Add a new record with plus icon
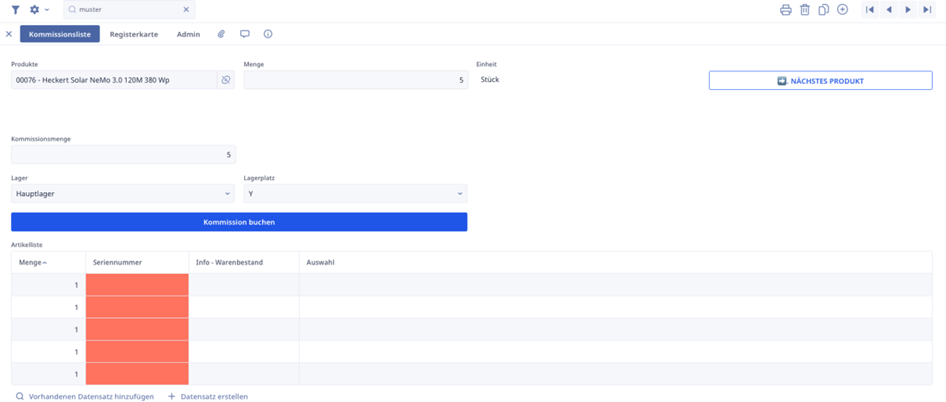Viewport: 946px width, 402px height. click(842, 10)
